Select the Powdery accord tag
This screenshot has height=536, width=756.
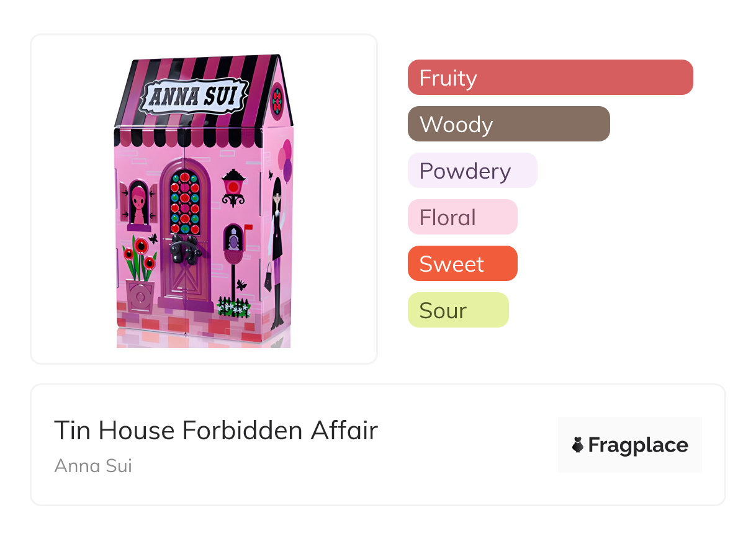click(472, 171)
